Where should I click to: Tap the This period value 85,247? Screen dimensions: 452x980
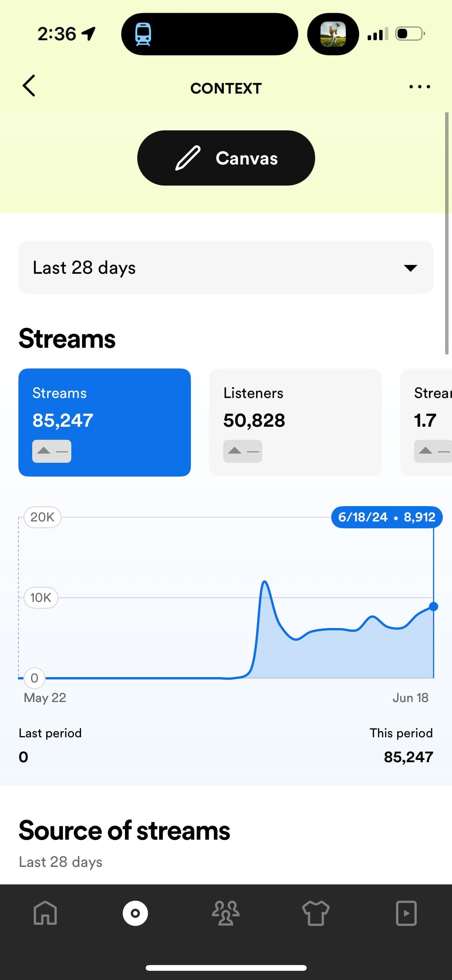(x=408, y=757)
